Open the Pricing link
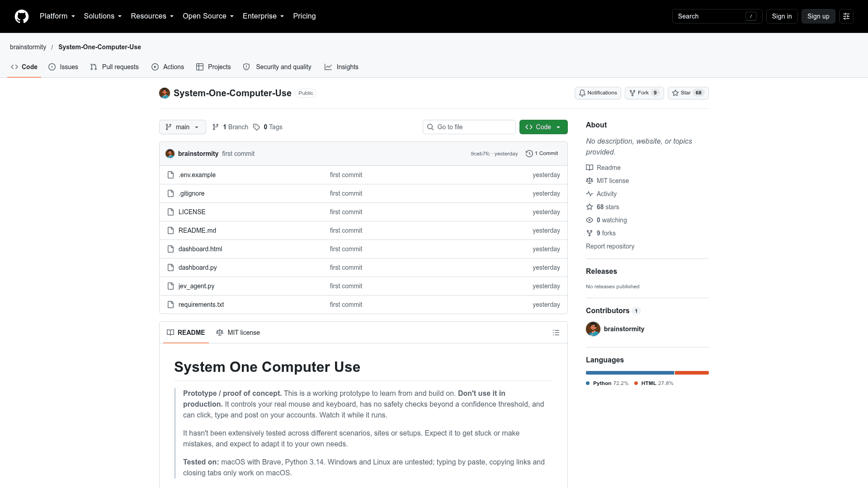This screenshot has height=488, width=868. tap(304, 16)
